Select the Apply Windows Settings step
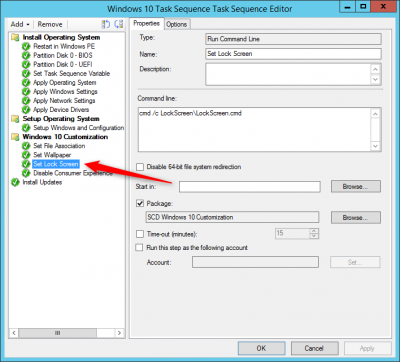400x362 pixels. [x=65, y=91]
